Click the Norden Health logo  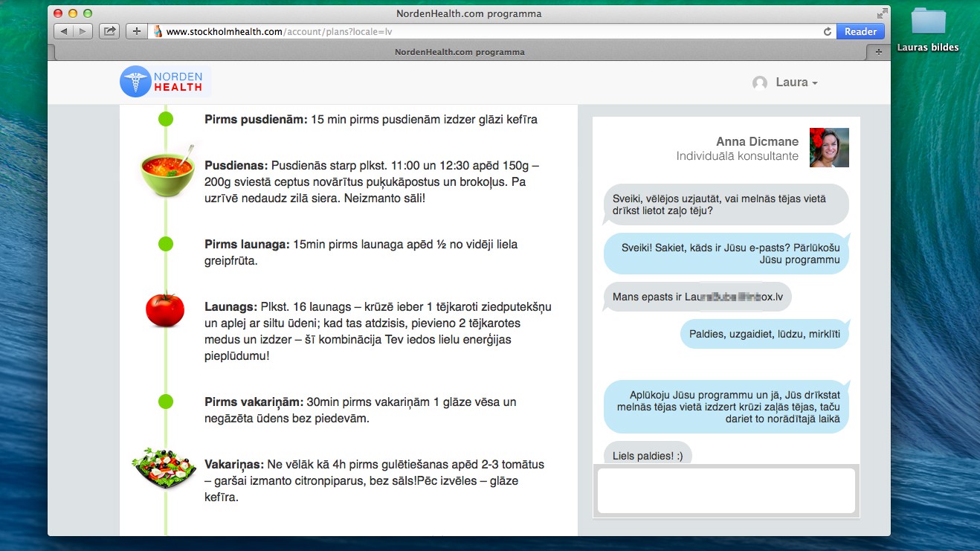click(x=165, y=82)
